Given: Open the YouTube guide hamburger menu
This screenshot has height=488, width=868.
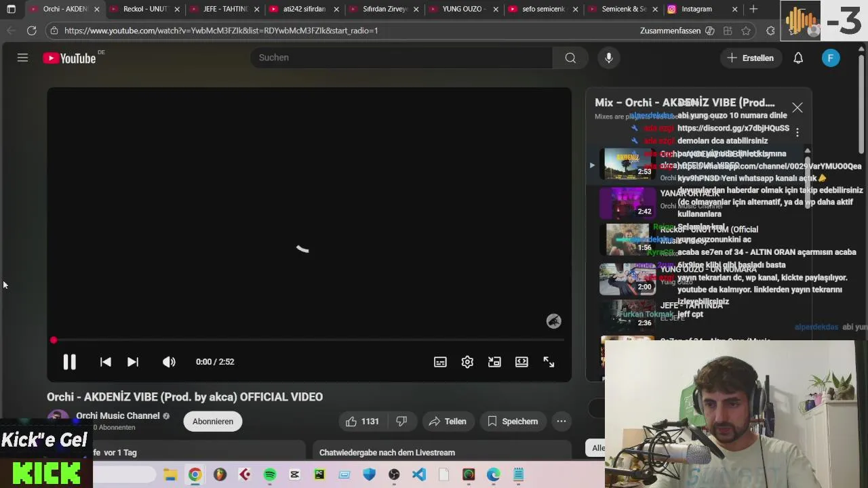Looking at the screenshot, I should (22, 58).
